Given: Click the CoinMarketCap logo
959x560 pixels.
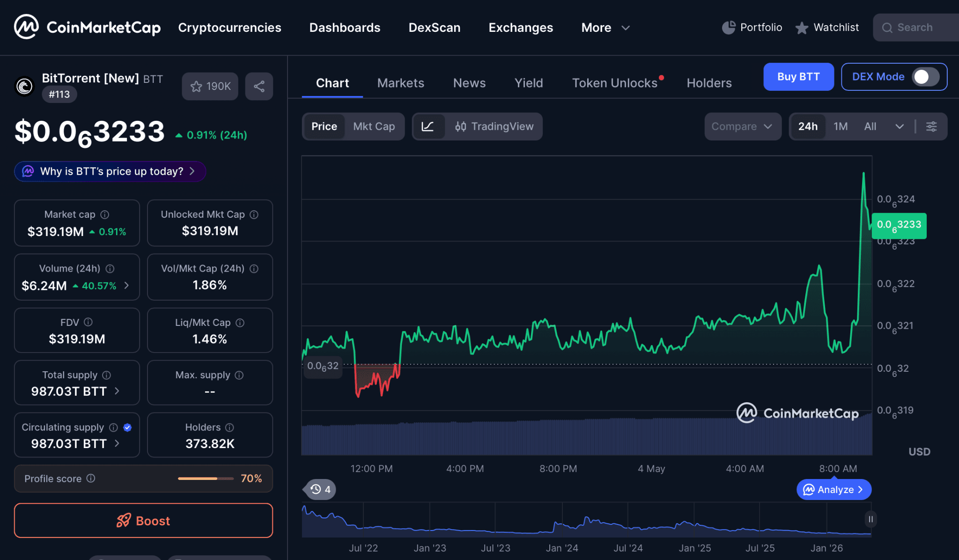Looking at the screenshot, I should click(87, 27).
